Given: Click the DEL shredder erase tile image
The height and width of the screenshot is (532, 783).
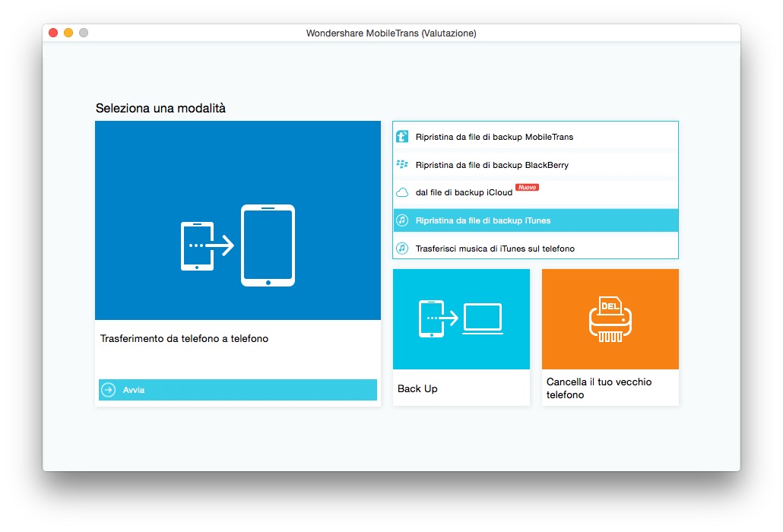Looking at the screenshot, I should click(610, 319).
